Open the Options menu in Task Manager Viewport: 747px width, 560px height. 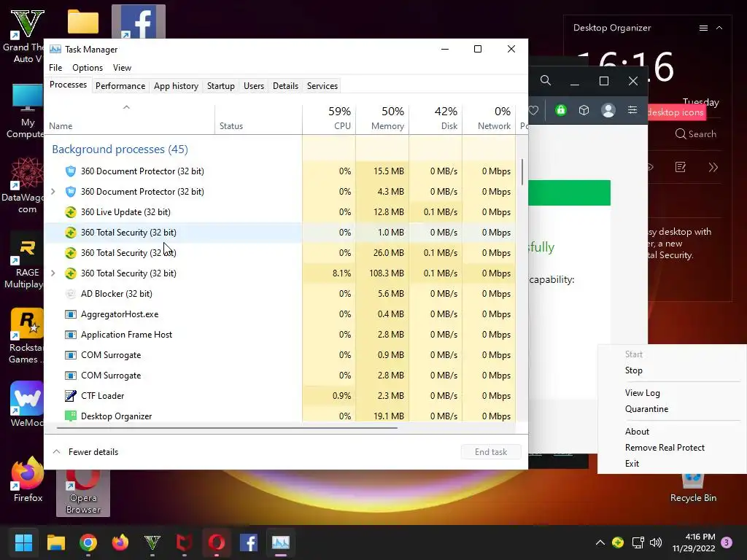click(x=88, y=68)
